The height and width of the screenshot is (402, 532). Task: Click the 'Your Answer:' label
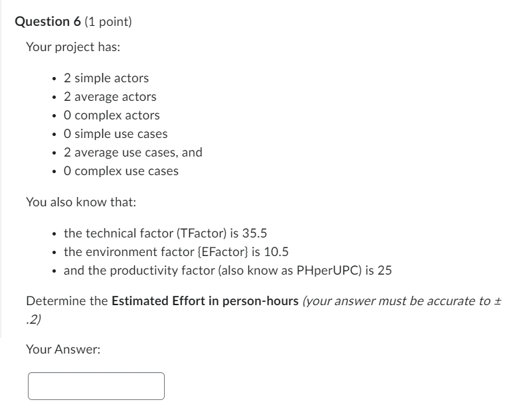(x=64, y=349)
